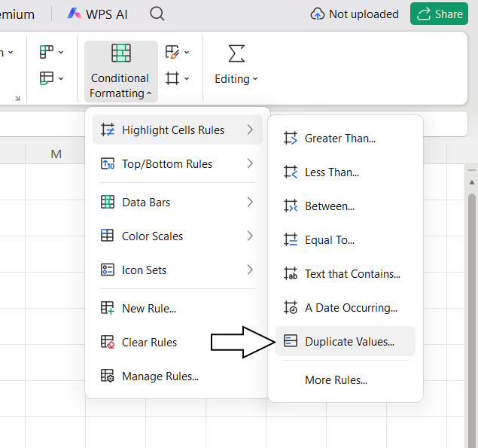The image size is (478, 448).
Task: Click the cell border frame icon
Action: [172, 78]
